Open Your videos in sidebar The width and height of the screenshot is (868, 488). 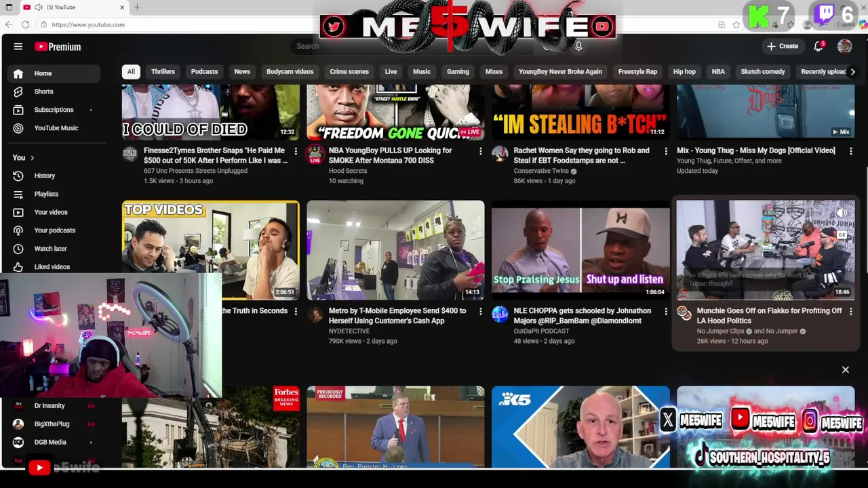(54, 212)
